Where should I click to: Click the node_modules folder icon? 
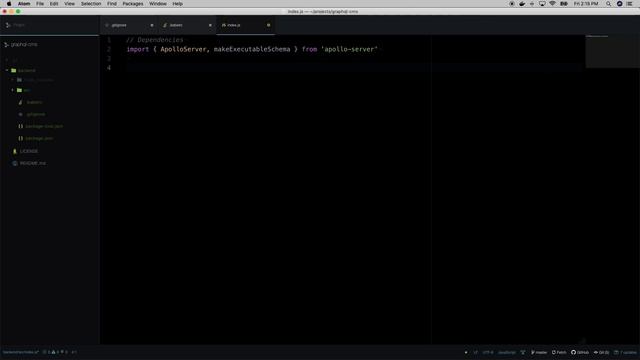pyautogui.click(x=19, y=80)
